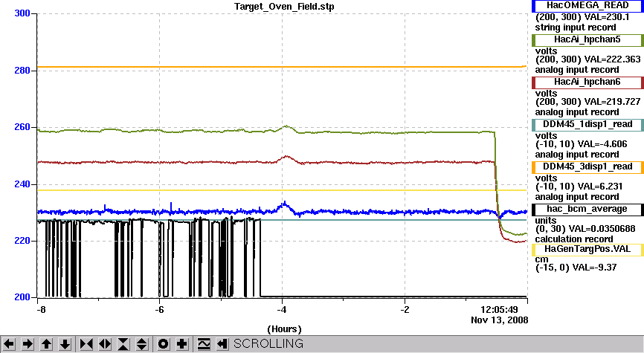Click the 'cm' units label in legend
The width and height of the screenshot is (644, 353).
tap(541, 259)
